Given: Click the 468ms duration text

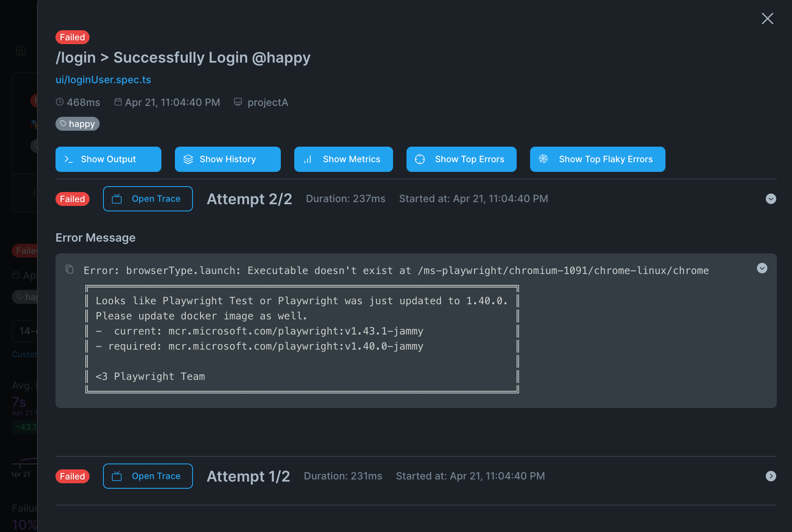Looking at the screenshot, I should (83, 103).
